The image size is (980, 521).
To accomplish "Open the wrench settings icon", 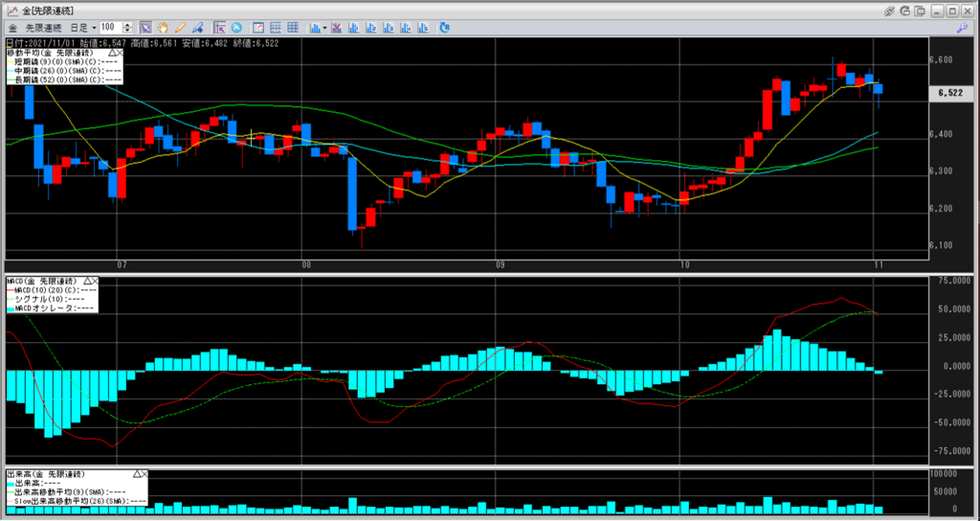I will pyautogui.click(x=963, y=28).
